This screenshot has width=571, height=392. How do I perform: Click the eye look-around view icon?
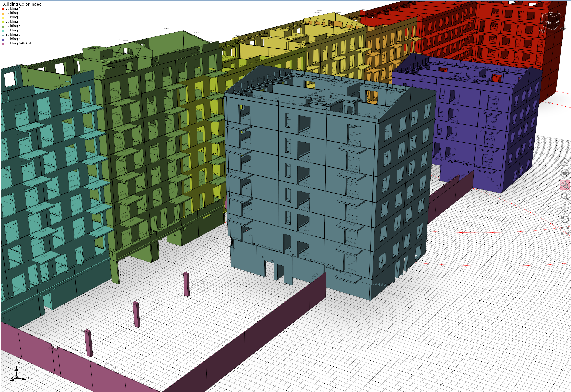pyautogui.click(x=565, y=173)
